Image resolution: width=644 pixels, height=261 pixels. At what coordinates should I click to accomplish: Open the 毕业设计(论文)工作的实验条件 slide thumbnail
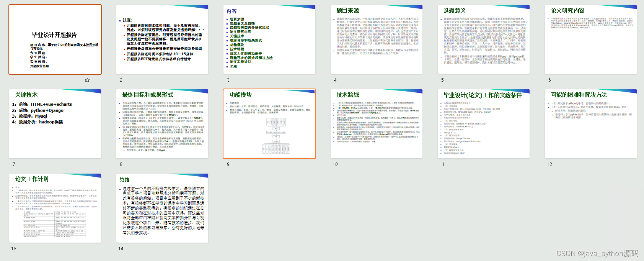(x=484, y=124)
